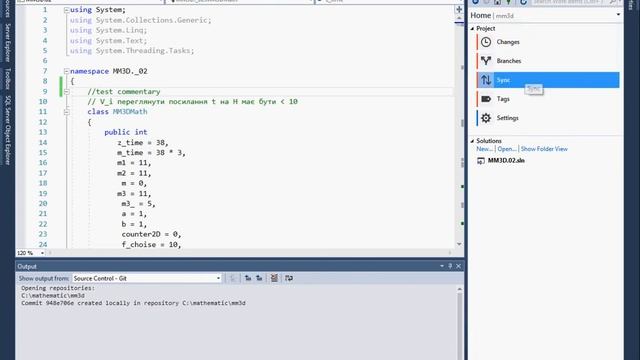Screen dimensions: 640x360
Task: Click the Find Message in Code icon
Action: point(233,278)
